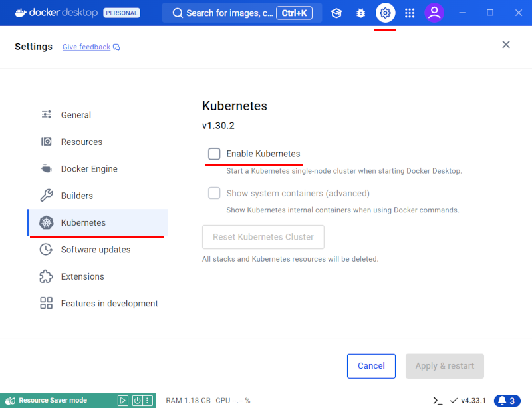Open Builders settings section
Viewport: 532px width, 408px height.
(x=98, y=195)
